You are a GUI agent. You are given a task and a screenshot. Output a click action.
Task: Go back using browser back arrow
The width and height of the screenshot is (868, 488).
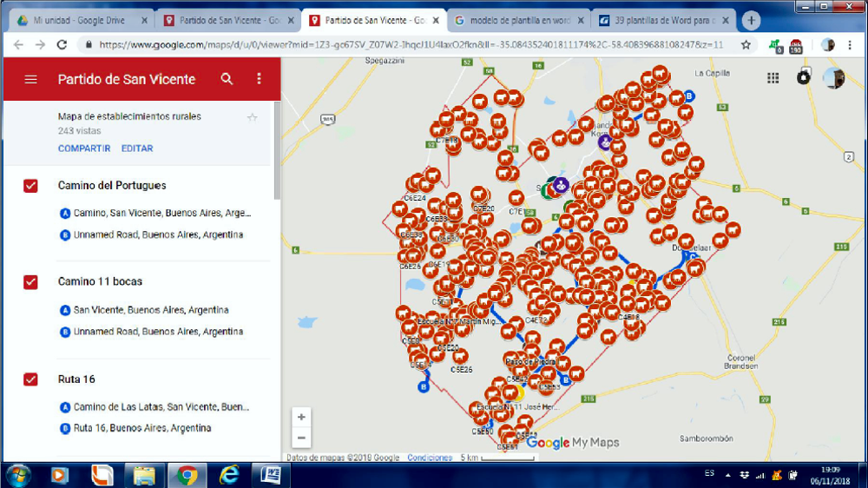tap(18, 45)
